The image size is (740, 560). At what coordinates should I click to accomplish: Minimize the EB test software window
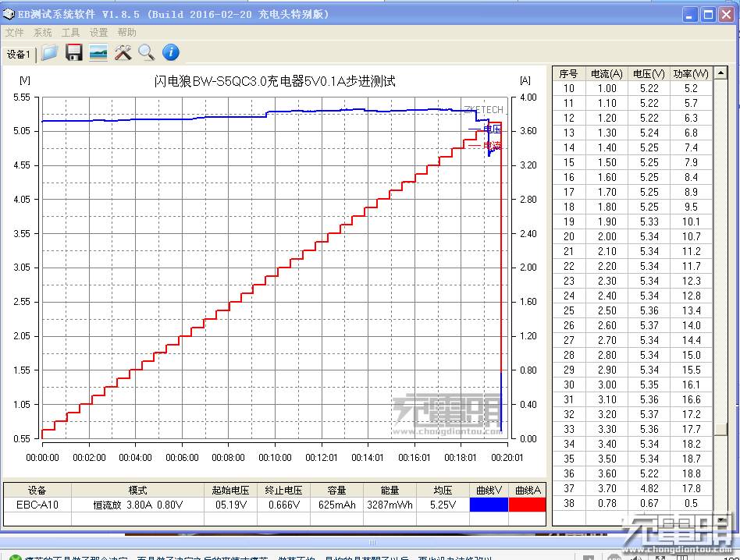click(x=689, y=15)
